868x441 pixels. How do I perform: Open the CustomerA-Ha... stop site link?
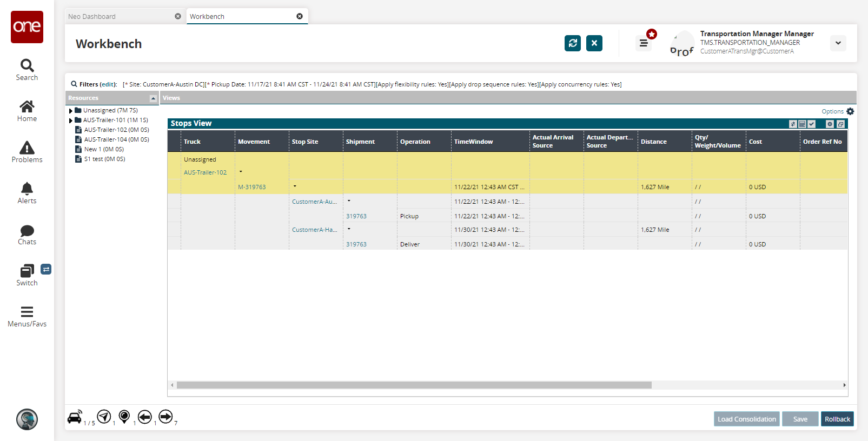(x=314, y=230)
